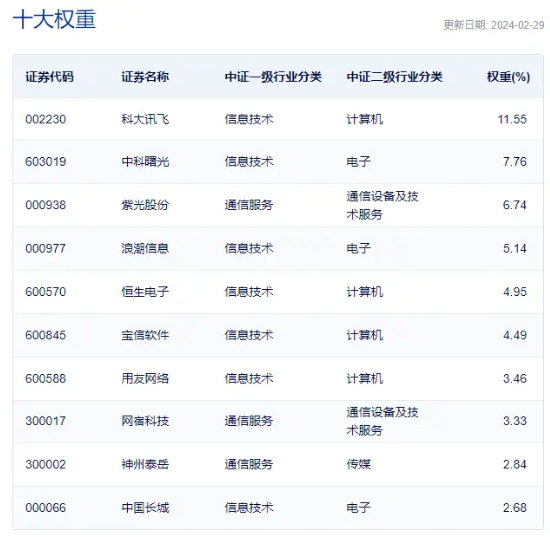Open the 用友网络 entry
This screenshot has height=537, width=550.
tap(145, 378)
